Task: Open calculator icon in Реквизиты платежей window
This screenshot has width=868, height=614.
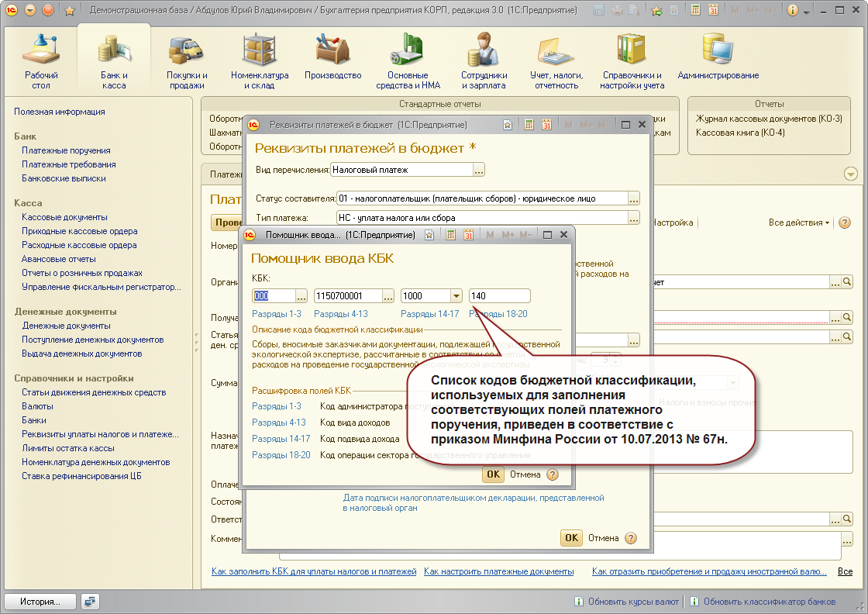Action: coord(529,125)
